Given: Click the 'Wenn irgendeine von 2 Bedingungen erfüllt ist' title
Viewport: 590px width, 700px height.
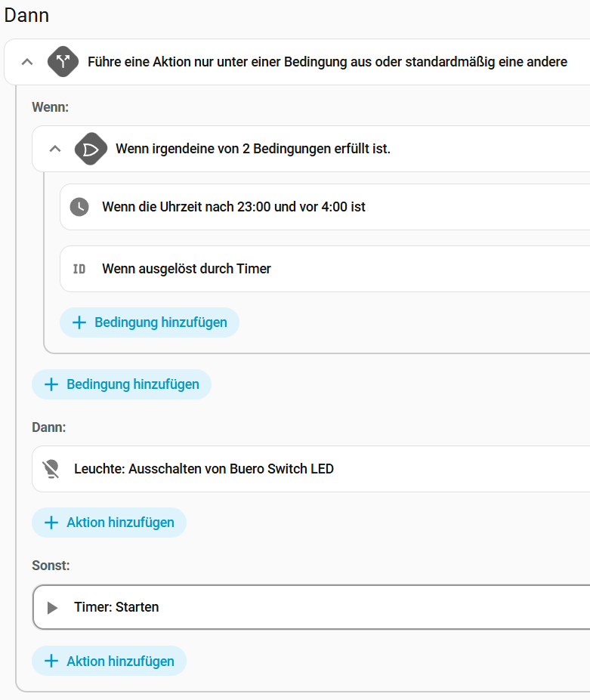Looking at the screenshot, I should [253, 149].
